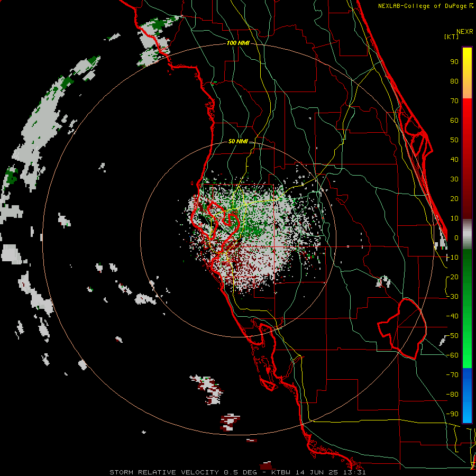Click the -90 value on velocity scale

452,414
